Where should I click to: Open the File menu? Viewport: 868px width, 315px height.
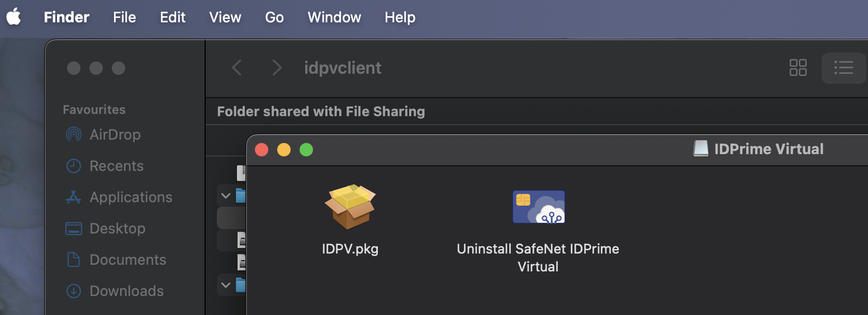click(x=124, y=17)
